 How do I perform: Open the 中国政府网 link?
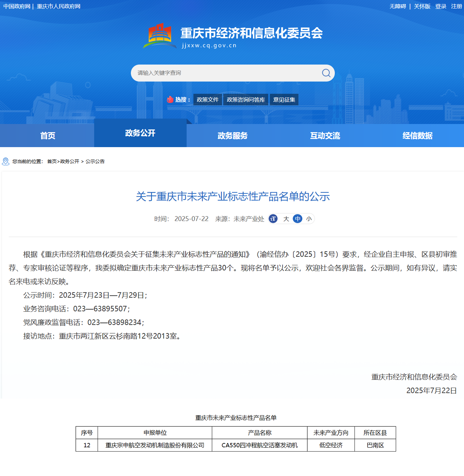pyautogui.click(x=16, y=6)
